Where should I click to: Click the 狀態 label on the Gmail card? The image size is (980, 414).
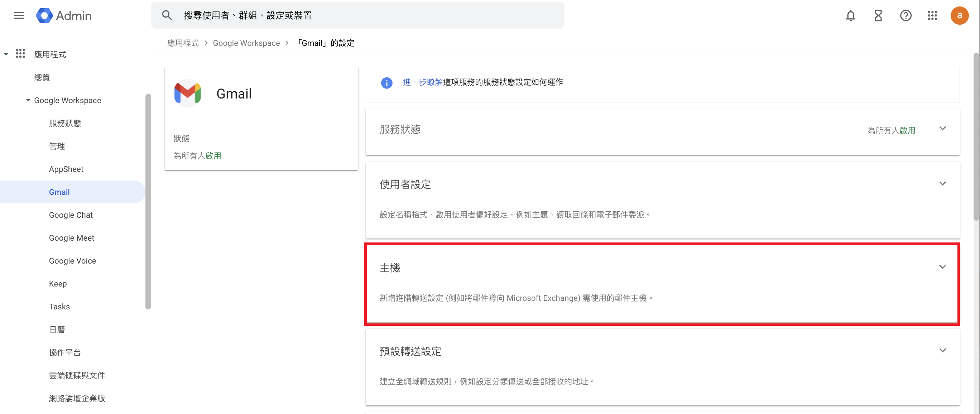click(182, 139)
